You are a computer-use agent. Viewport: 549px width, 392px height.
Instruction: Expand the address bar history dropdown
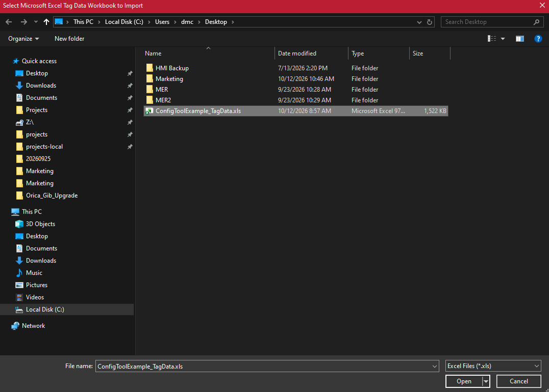click(419, 22)
